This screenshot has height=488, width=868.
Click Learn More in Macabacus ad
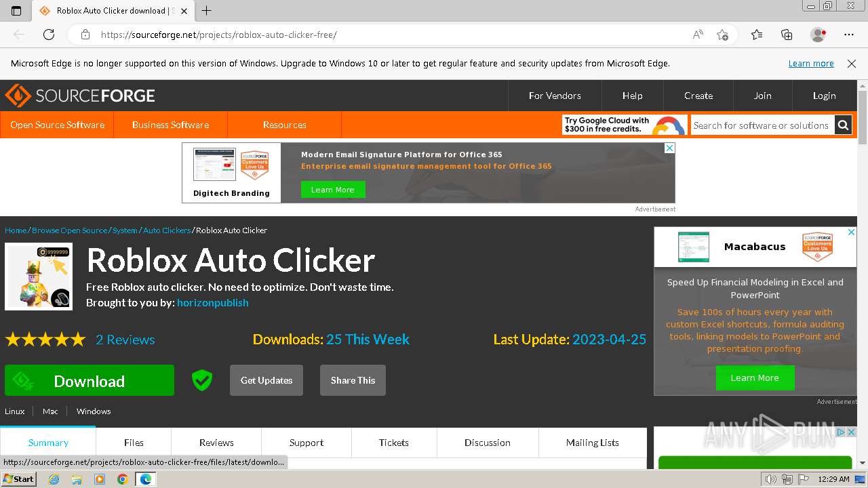(755, 378)
